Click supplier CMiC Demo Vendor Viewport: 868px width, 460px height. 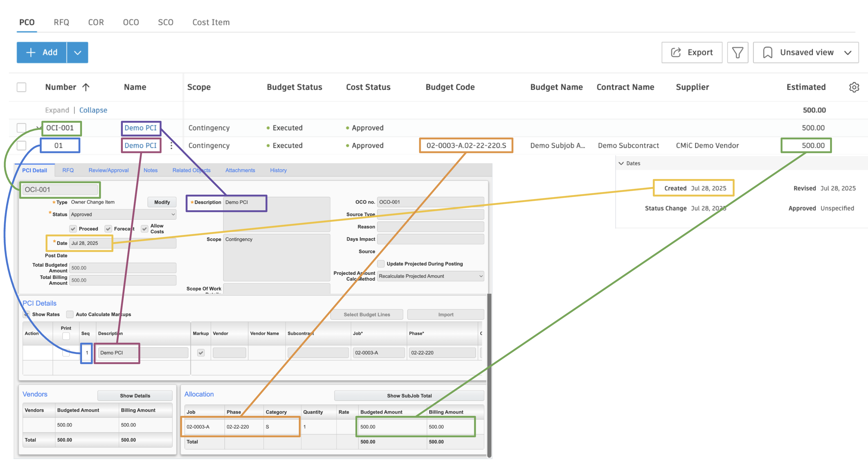point(707,145)
